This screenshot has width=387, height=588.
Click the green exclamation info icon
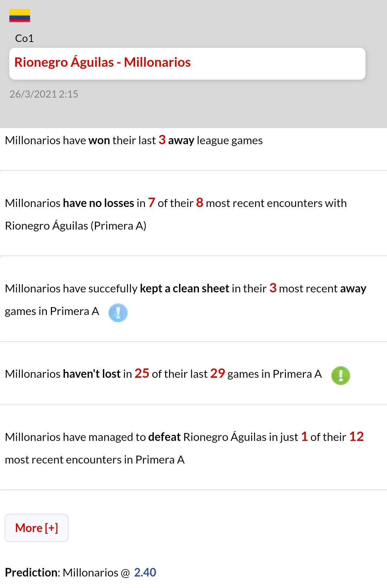click(340, 375)
